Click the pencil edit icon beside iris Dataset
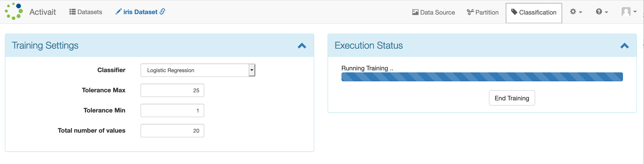644x164 pixels. [118, 11]
